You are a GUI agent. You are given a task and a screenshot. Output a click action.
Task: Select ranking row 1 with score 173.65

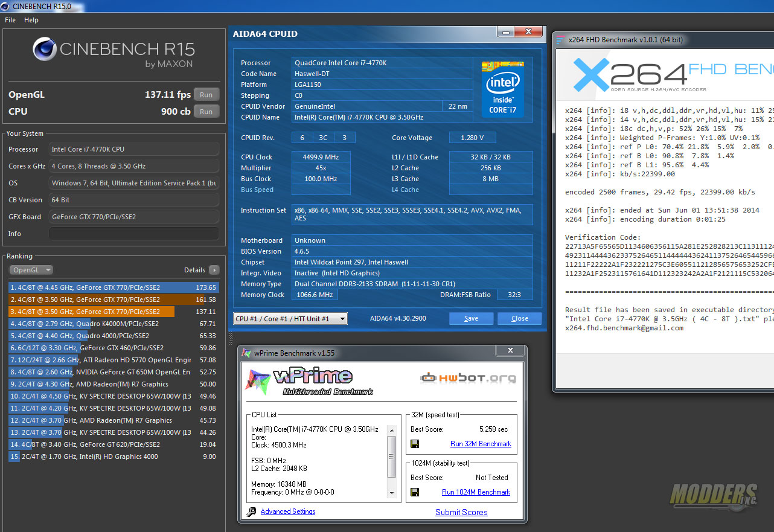click(x=114, y=287)
